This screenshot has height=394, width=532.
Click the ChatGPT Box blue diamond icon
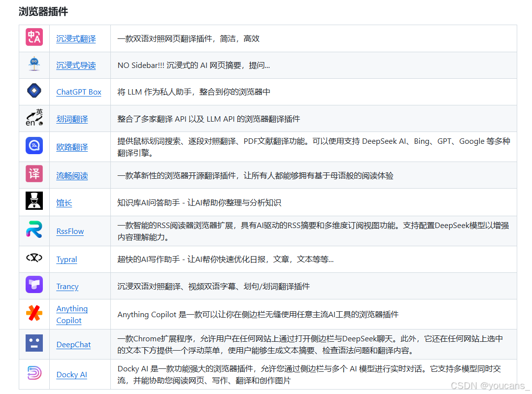tap(34, 91)
